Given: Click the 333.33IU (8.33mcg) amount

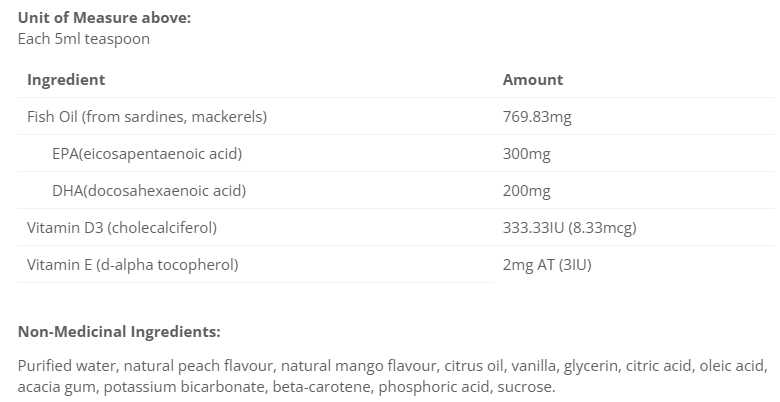Looking at the screenshot, I should (569, 228).
